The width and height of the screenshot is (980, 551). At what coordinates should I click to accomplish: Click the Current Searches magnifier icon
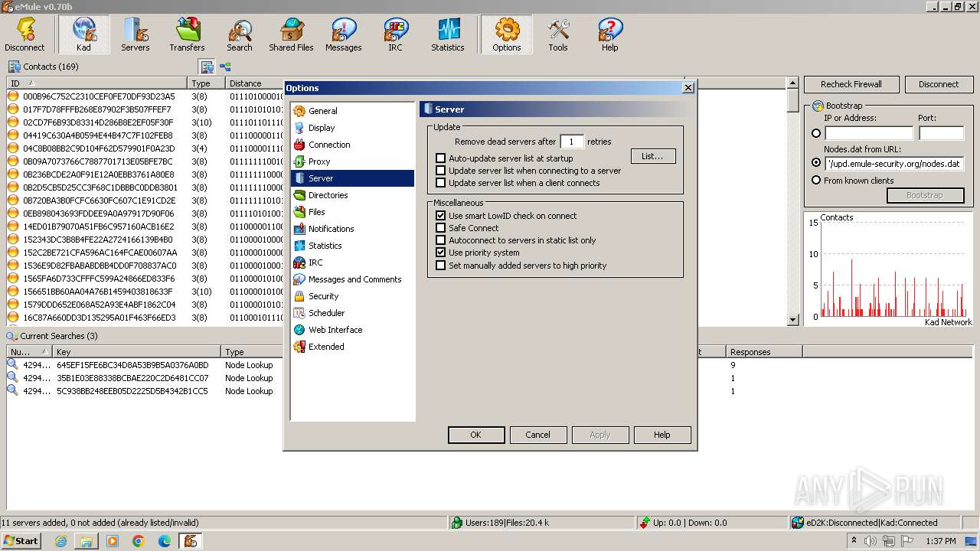(11, 336)
